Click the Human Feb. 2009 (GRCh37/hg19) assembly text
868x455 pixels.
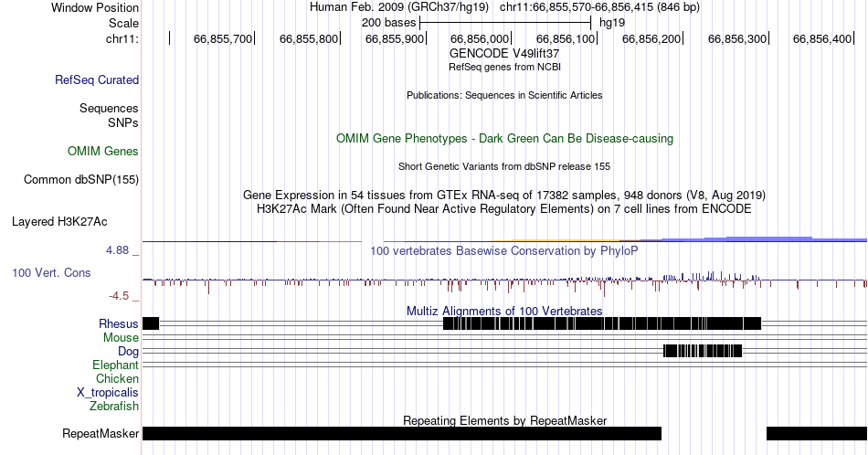coord(399,7)
